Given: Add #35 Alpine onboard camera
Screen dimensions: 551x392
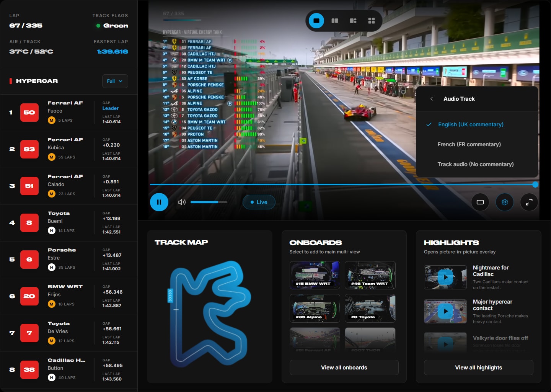Looking at the screenshot, I should (x=315, y=308).
